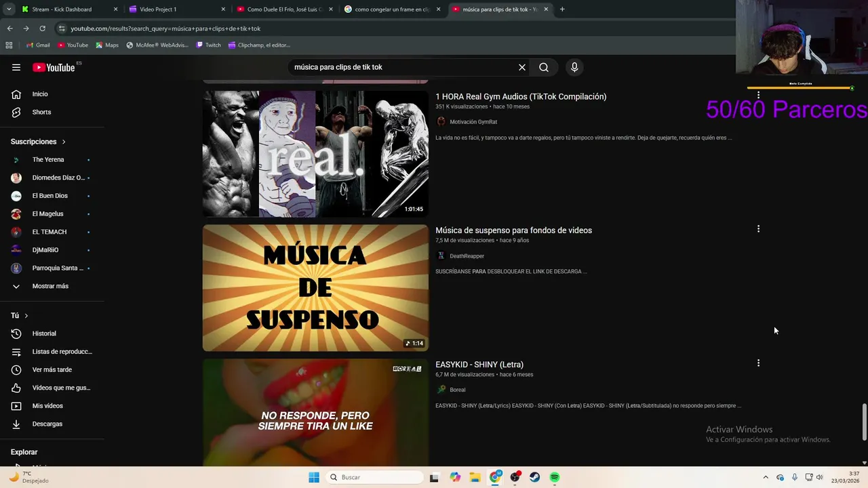Open Ver más tarde list

[52, 369]
